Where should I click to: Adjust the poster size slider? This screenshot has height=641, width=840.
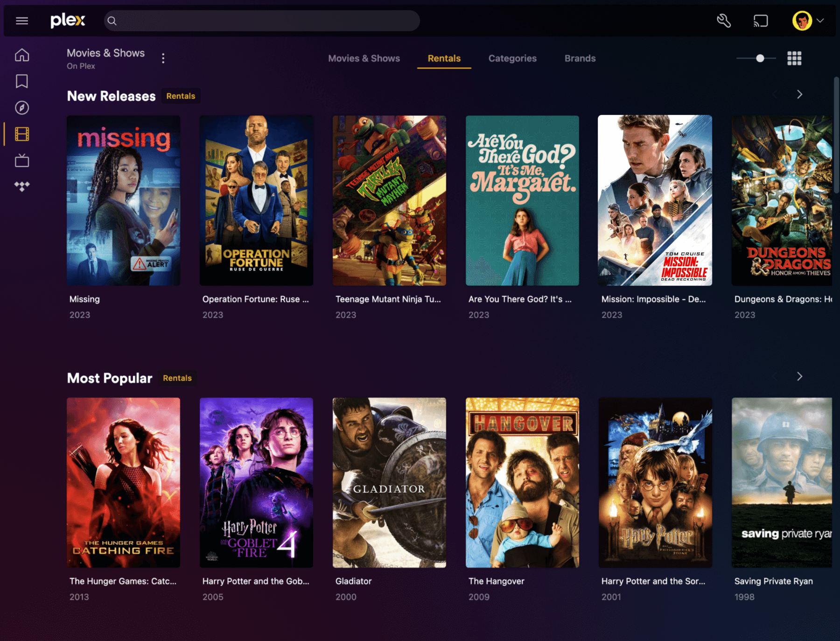pyautogui.click(x=756, y=58)
